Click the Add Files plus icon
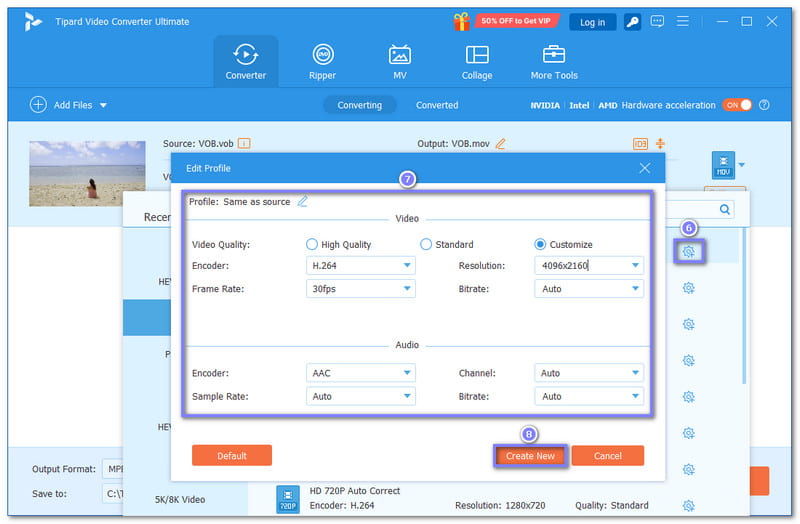Image resolution: width=800 pixels, height=524 pixels. pos(38,105)
